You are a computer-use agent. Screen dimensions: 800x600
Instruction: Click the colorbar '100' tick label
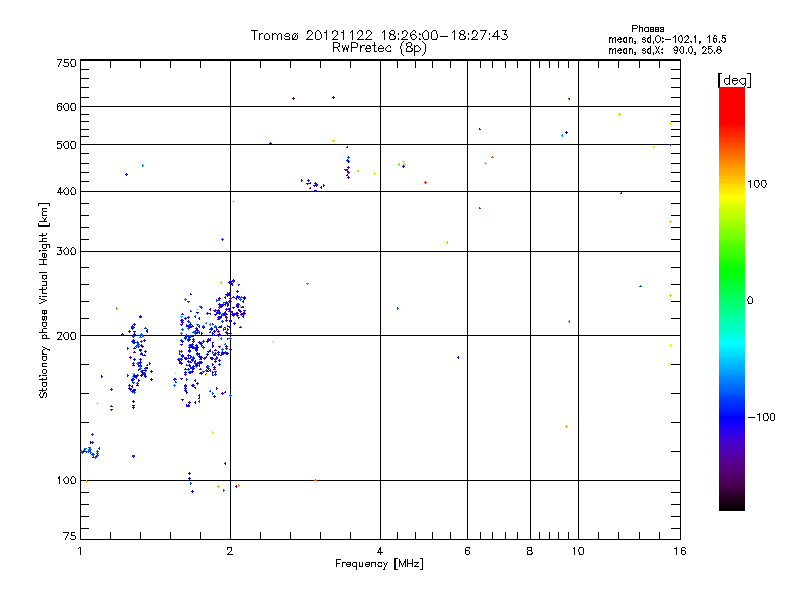757,184
